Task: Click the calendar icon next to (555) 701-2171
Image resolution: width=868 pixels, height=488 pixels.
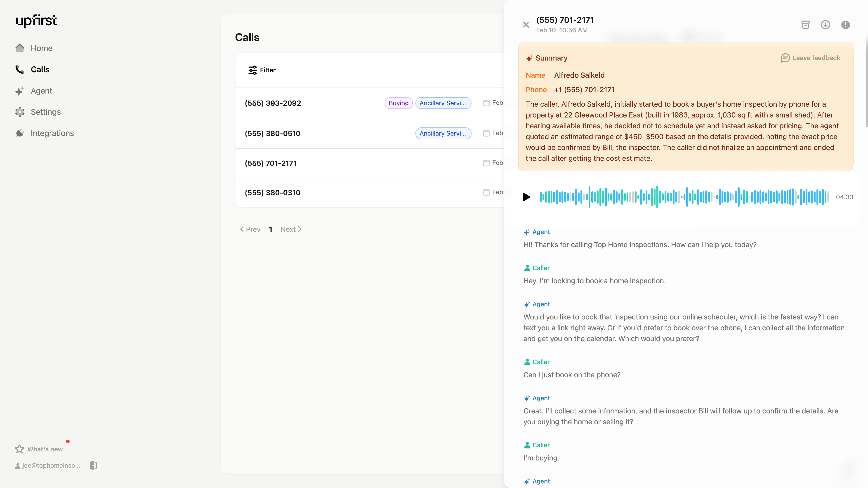Action: point(486,163)
